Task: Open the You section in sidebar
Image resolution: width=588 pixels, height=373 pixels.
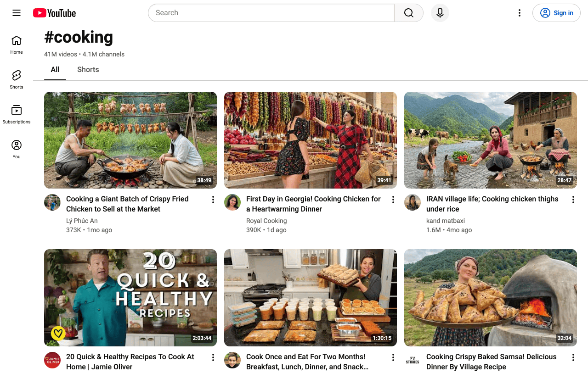Action: (17, 150)
